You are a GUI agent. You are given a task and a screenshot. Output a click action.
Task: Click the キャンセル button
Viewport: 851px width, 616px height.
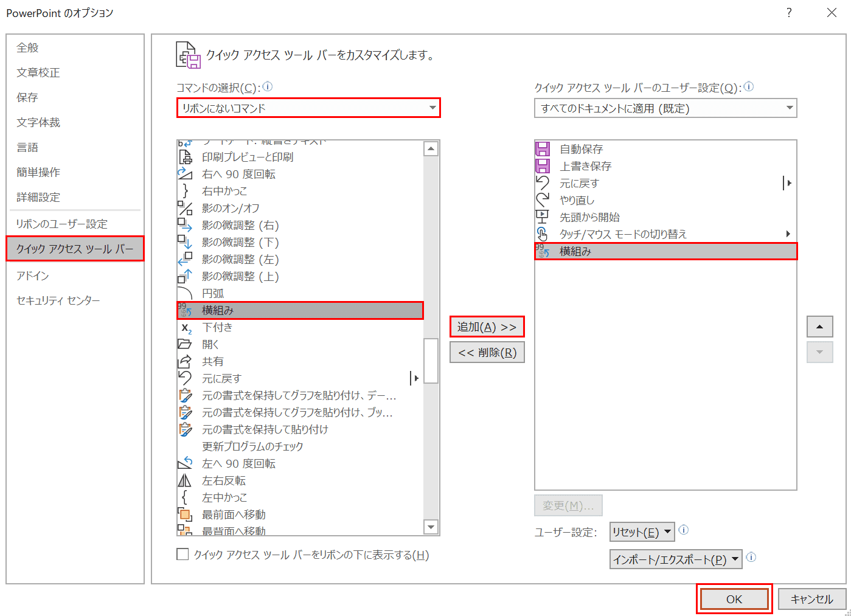(x=812, y=599)
